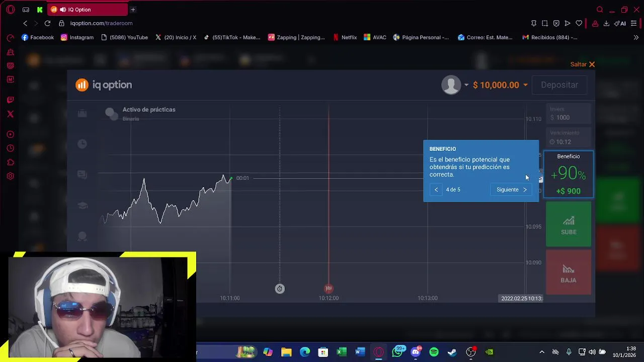Screen dimensions: 644x362
Task: Open the (20) Inicio / X bookmark
Action: pos(176,37)
